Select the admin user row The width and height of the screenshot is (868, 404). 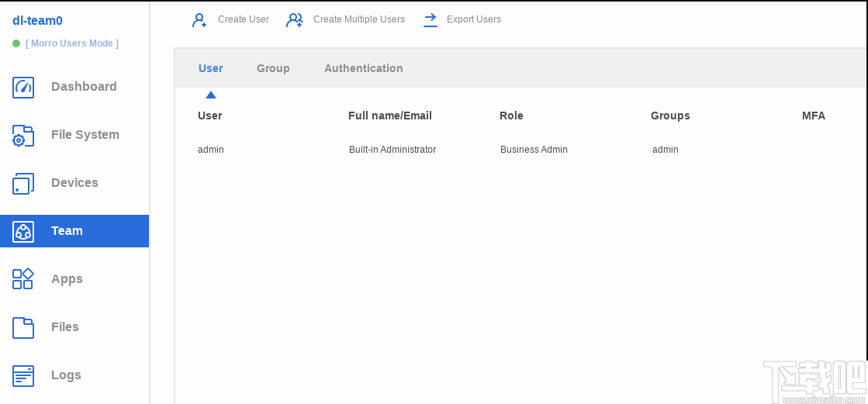(211, 150)
